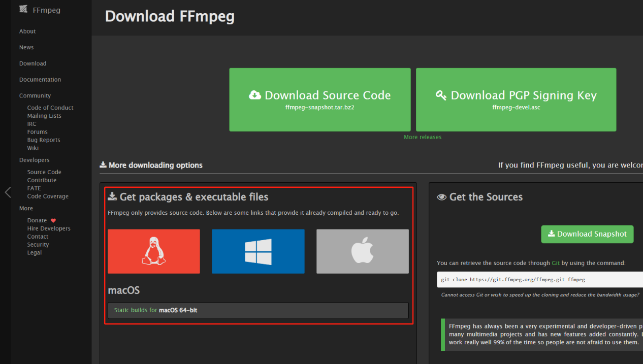This screenshot has height=364, width=643.
Task: Open Documentation from the sidebar
Action: [40, 80]
